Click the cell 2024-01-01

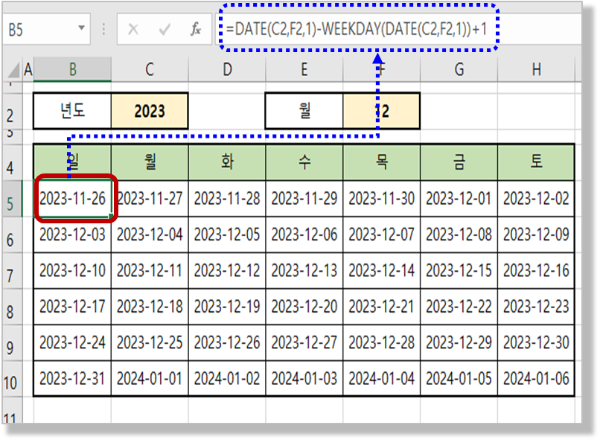[x=150, y=379]
